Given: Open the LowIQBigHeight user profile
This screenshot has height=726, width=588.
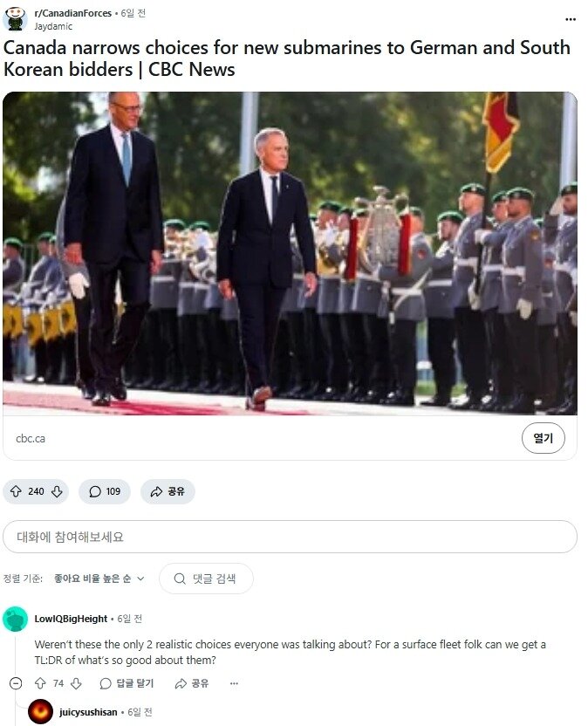Looking at the screenshot, I should 71,619.
